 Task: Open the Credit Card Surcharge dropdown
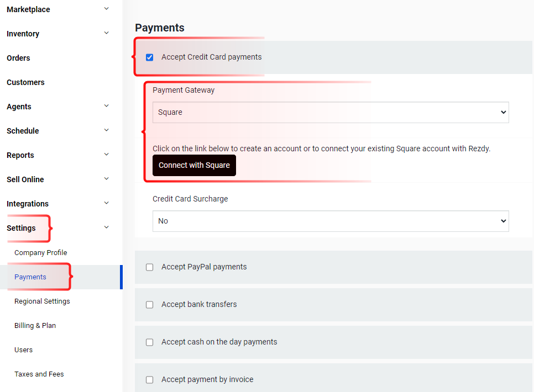tap(331, 221)
